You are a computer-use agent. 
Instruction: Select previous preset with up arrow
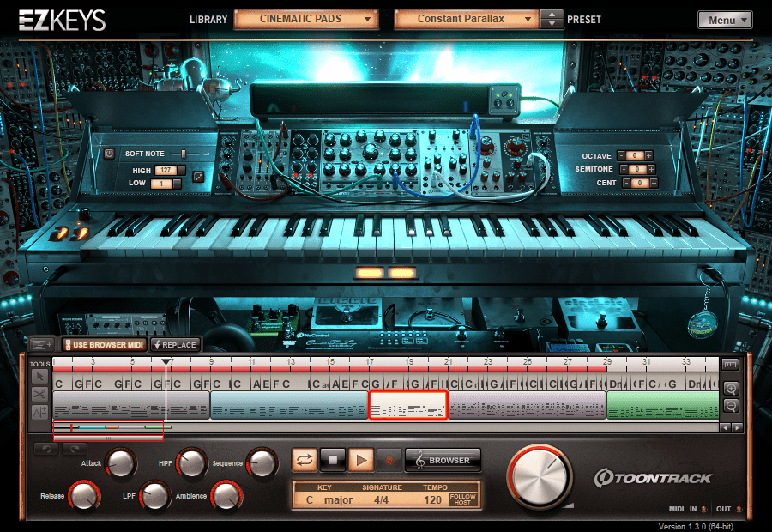tap(552, 15)
